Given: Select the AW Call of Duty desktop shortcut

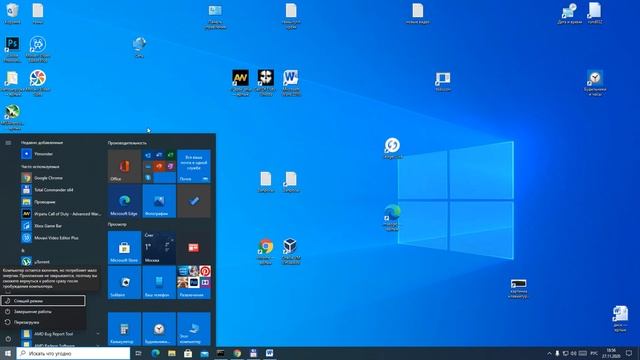Looking at the screenshot, I should coord(240,82).
